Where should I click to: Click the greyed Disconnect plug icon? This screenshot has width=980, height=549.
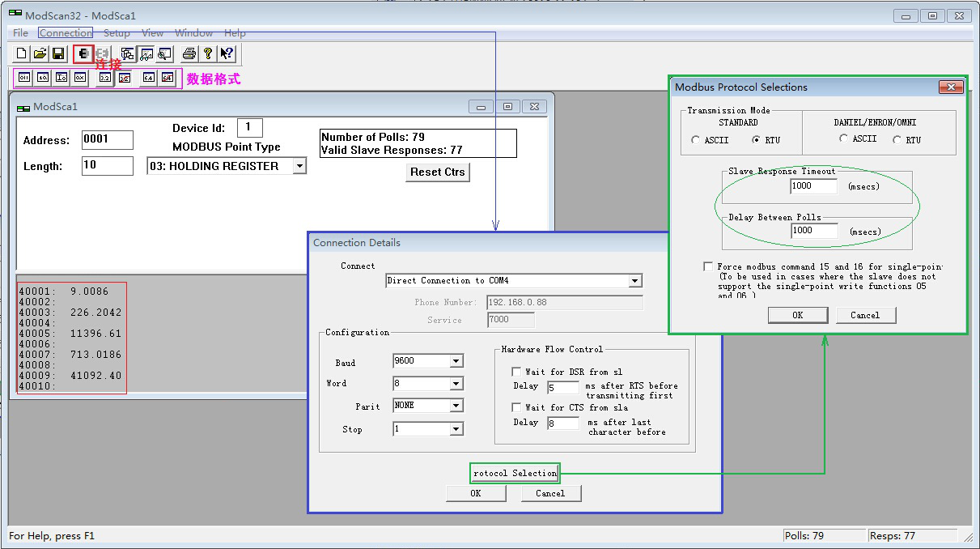point(103,54)
